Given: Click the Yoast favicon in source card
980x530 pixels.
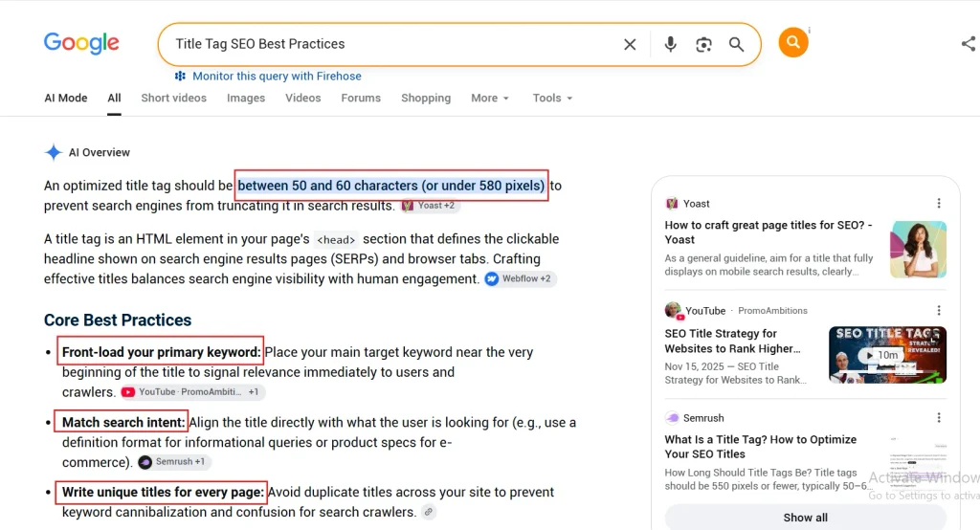Looking at the screenshot, I should (x=672, y=203).
